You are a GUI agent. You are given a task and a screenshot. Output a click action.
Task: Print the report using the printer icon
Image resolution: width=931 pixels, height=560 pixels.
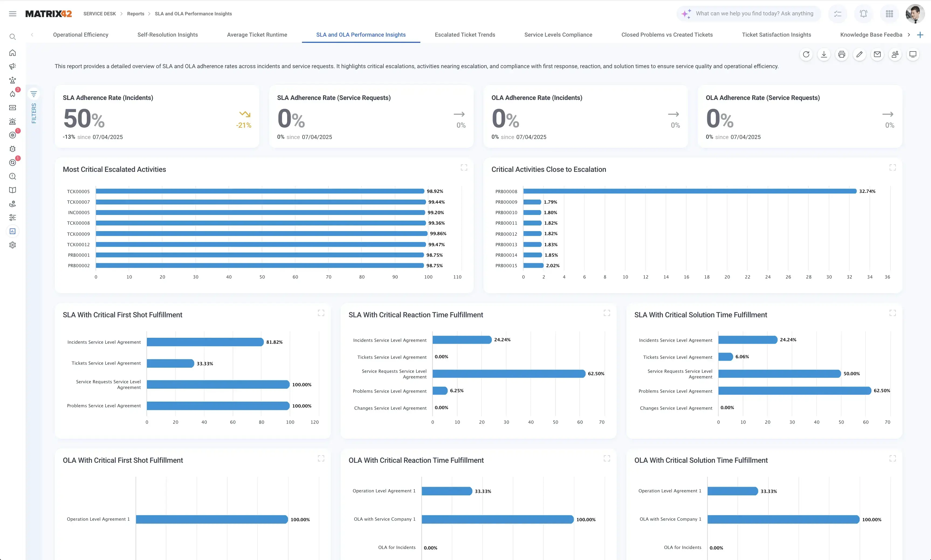pos(842,54)
